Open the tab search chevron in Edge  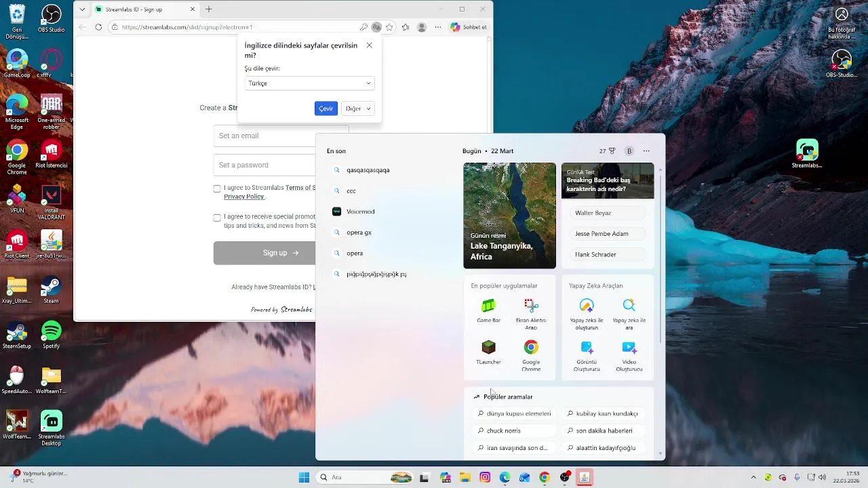pos(83,9)
